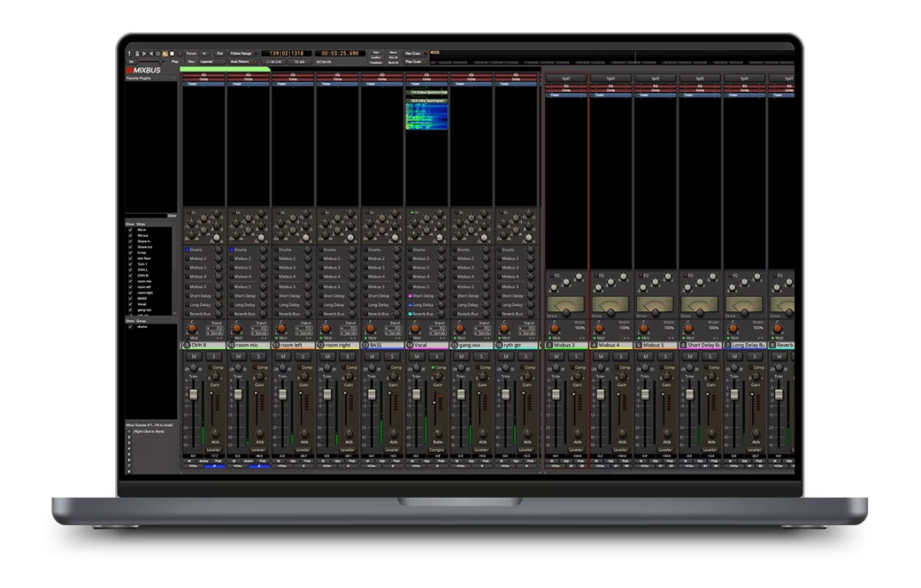
Task: Select the Long Delay bus name strip
Action: pyautogui.click(x=744, y=346)
